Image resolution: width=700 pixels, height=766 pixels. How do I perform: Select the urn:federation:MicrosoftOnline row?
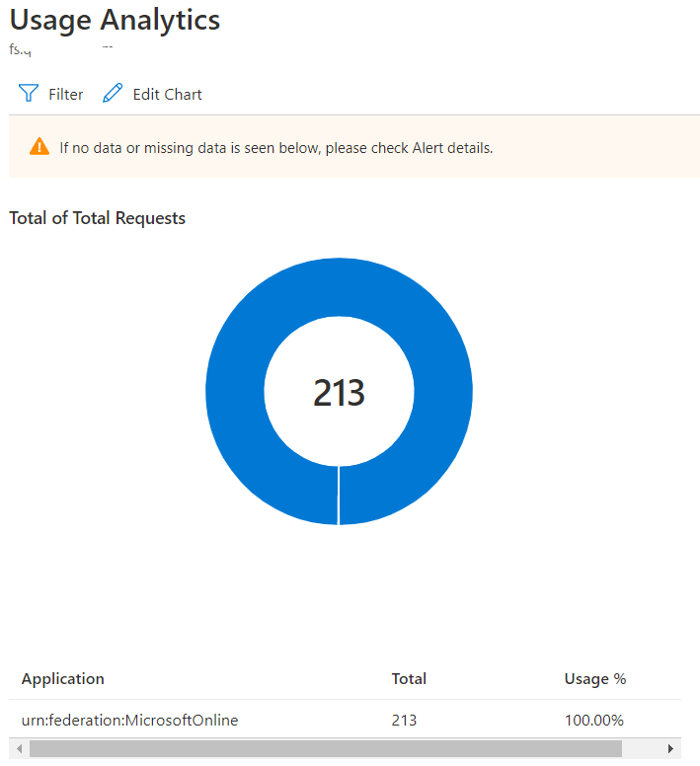[129, 721]
